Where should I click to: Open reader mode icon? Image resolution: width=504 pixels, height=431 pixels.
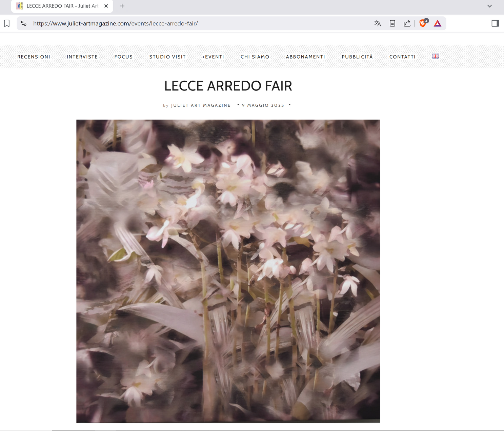tap(392, 23)
